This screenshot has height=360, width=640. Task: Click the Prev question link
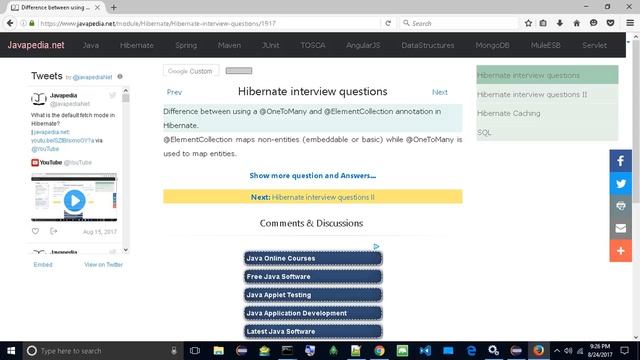(174, 92)
